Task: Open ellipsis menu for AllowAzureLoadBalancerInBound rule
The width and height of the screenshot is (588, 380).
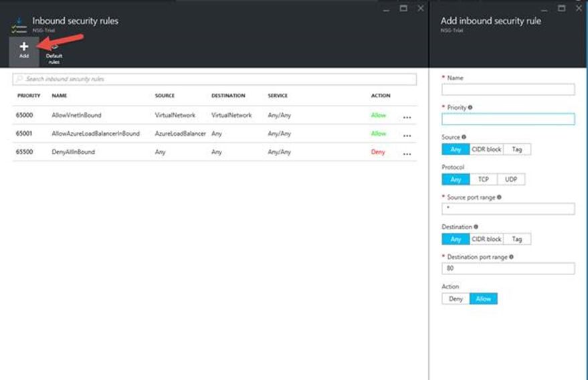Action: (x=407, y=136)
